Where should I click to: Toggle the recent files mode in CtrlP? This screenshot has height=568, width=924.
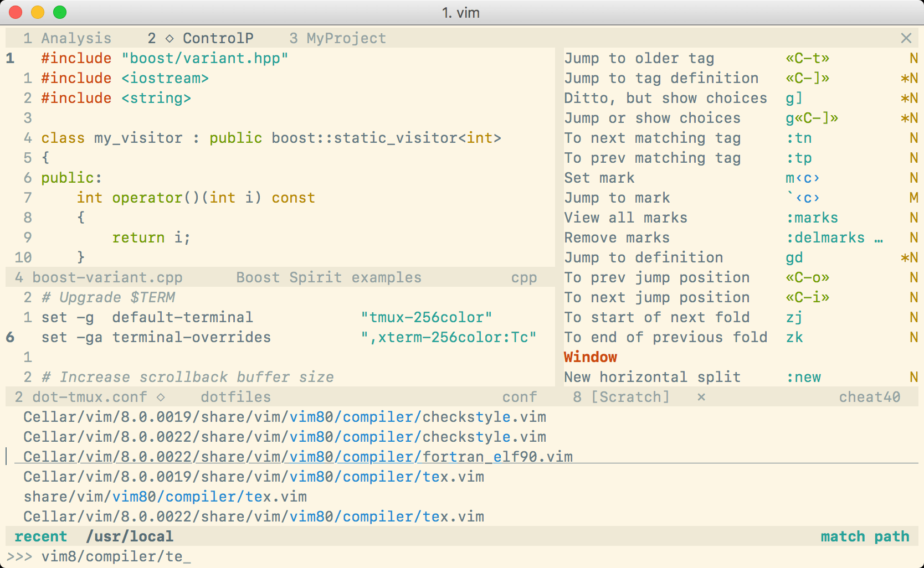[42, 536]
